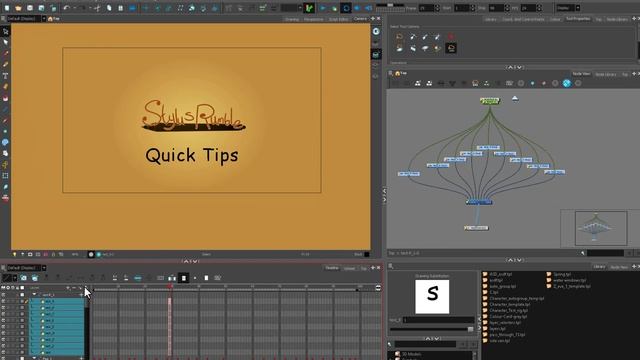
Task: Click the FPS value field in top toolbar
Action: pyautogui.click(x=529, y=8)
